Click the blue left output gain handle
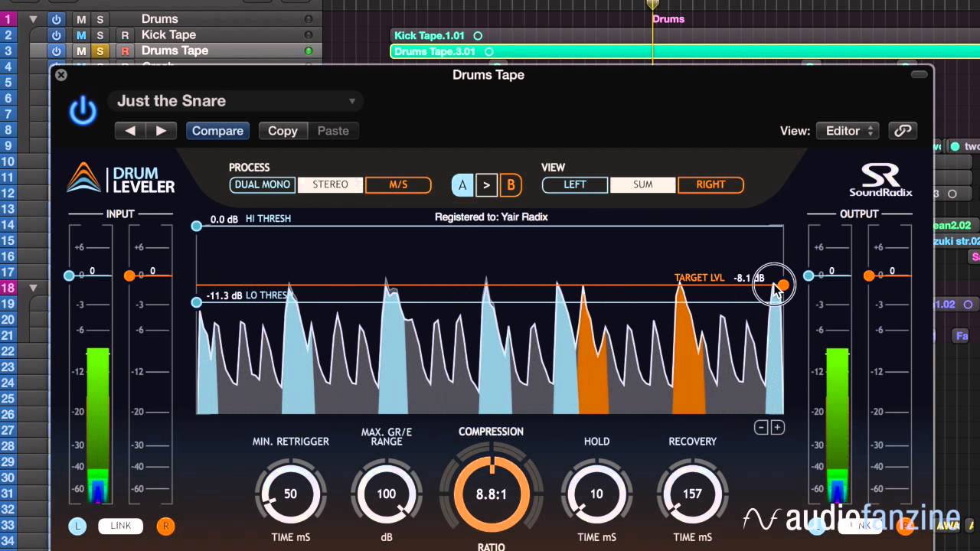The width and height of the screenshot is (980, 551). tap(808, 275)
